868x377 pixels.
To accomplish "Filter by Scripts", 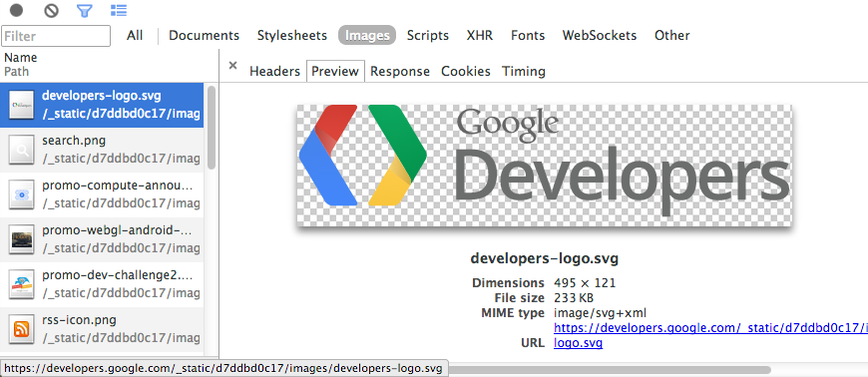I will tap(427, 36).
